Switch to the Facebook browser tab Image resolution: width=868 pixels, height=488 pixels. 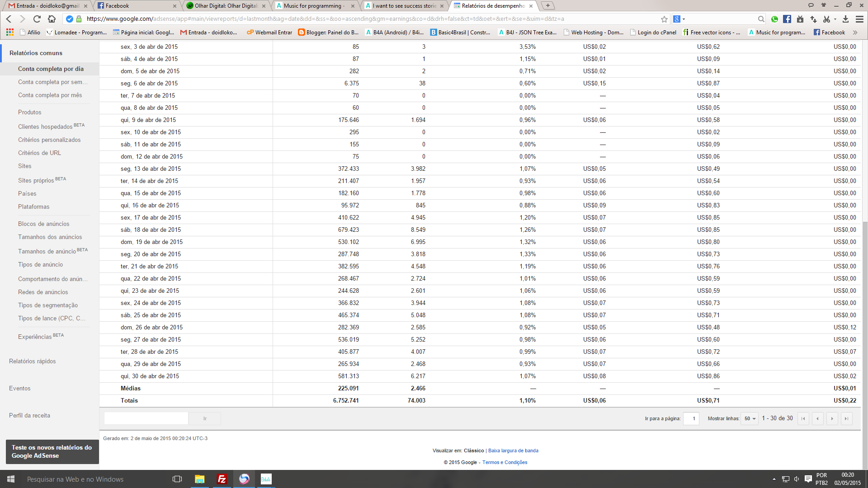click(x=136, y=6)
